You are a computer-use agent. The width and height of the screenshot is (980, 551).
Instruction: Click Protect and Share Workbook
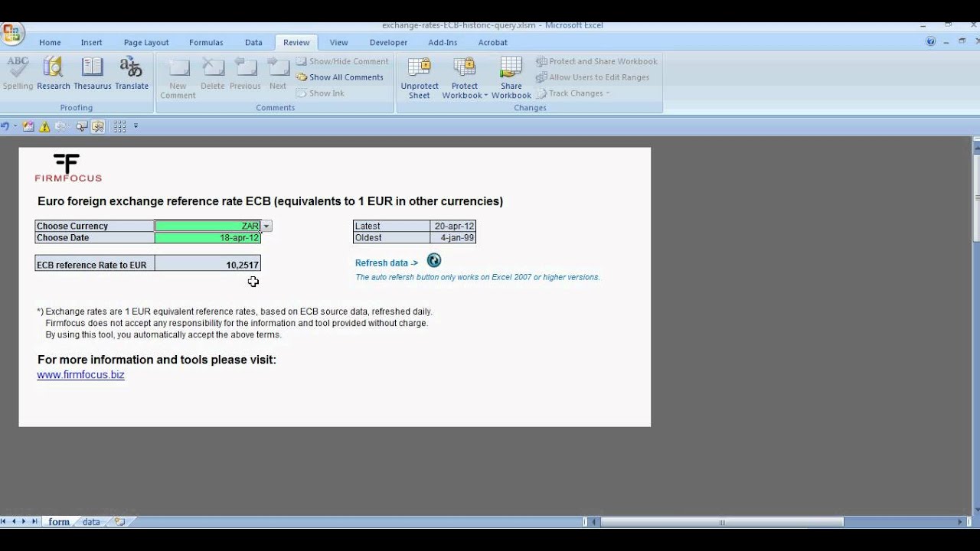[596, 61]
